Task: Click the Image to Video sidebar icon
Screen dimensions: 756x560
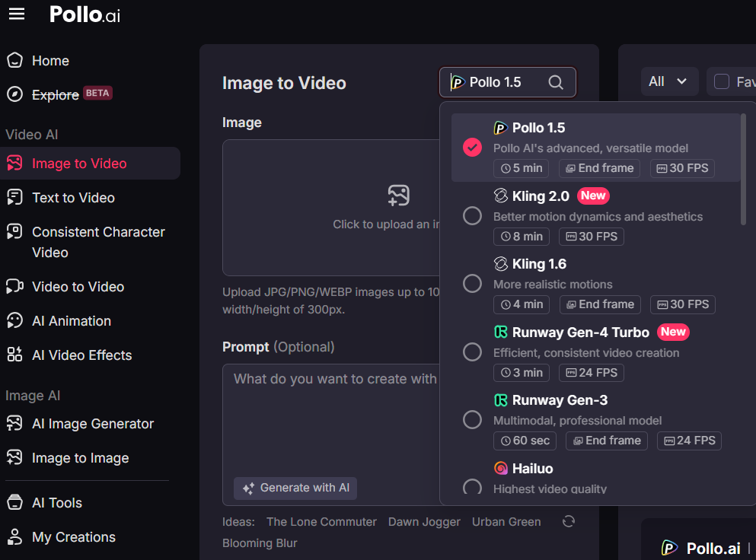Action: tap(15, 164)
